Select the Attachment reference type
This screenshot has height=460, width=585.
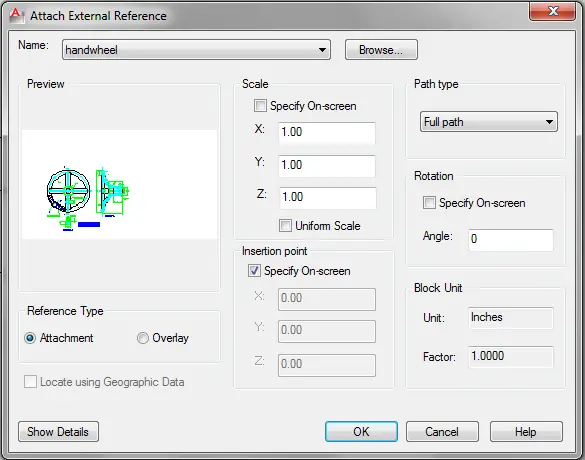click(x=30, y=338)
